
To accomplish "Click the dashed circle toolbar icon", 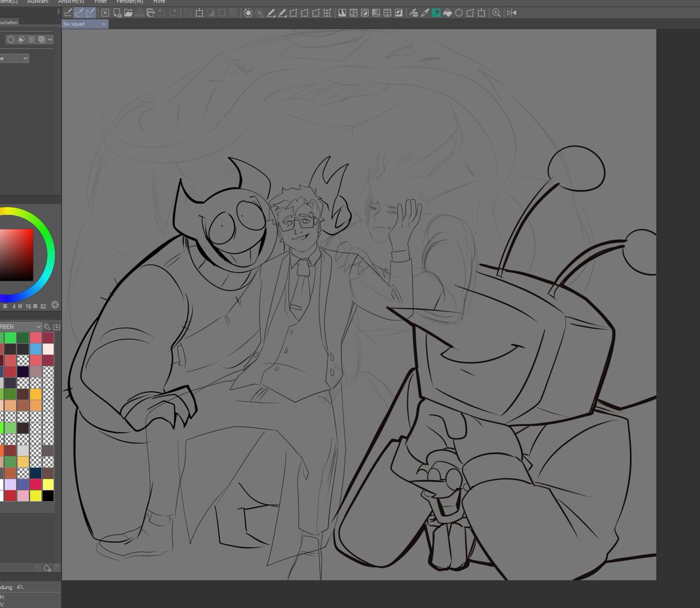I will point(459,13).
